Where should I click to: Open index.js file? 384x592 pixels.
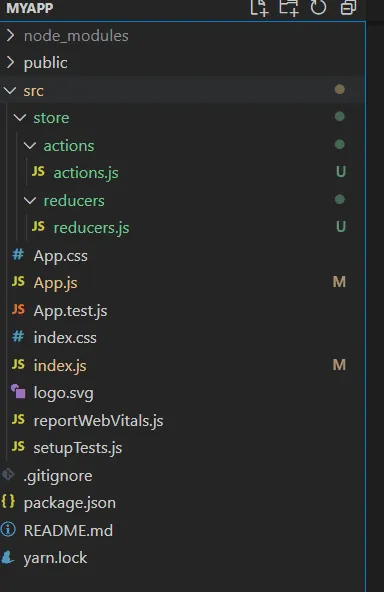pyautogui.click(x=60, y=366)
